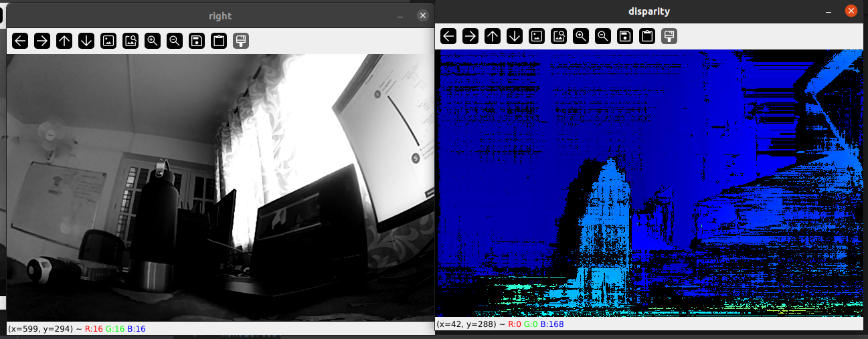Copy disparity image to clipboard
868x339 pixels.
(x=647, y=36)
